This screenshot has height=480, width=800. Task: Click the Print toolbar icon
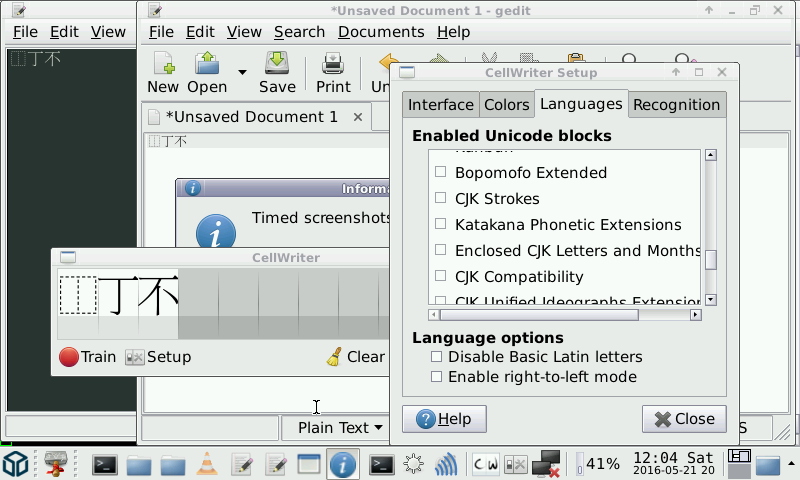[x=333, y=72]
